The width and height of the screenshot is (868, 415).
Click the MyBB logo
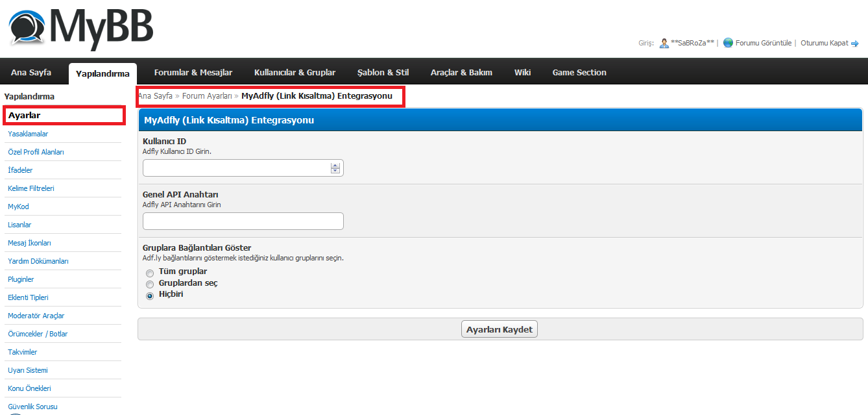[81, 29]
